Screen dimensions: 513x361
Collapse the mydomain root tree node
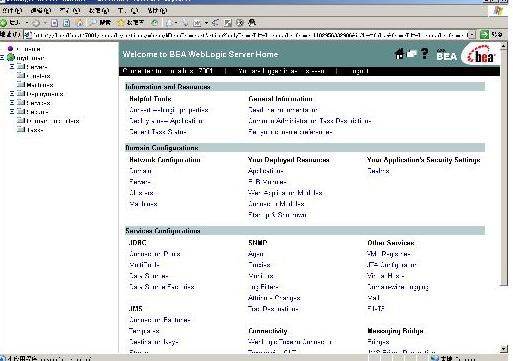tap(2, 58)
